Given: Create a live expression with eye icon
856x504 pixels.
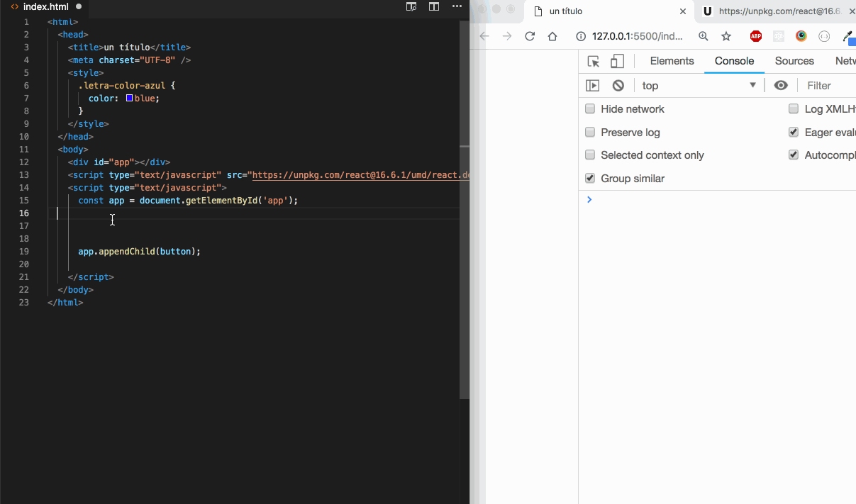Looking at the screenshot, I should click(781, 85).
